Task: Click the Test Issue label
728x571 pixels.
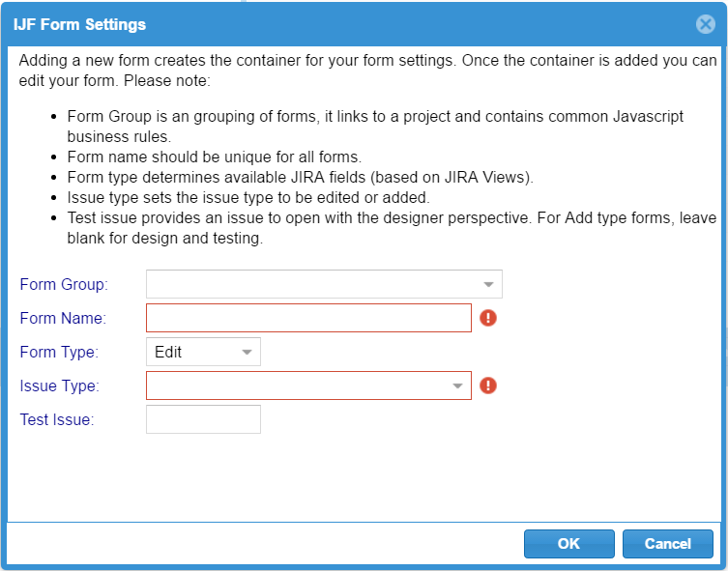Action: tap(57, 419)
